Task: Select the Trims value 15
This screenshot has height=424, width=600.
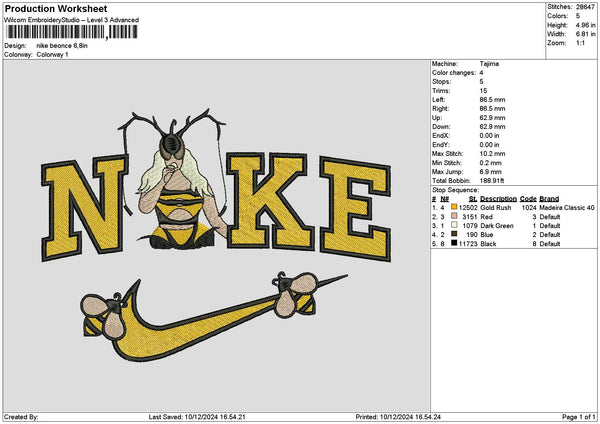Action: (x=483, y=91)
